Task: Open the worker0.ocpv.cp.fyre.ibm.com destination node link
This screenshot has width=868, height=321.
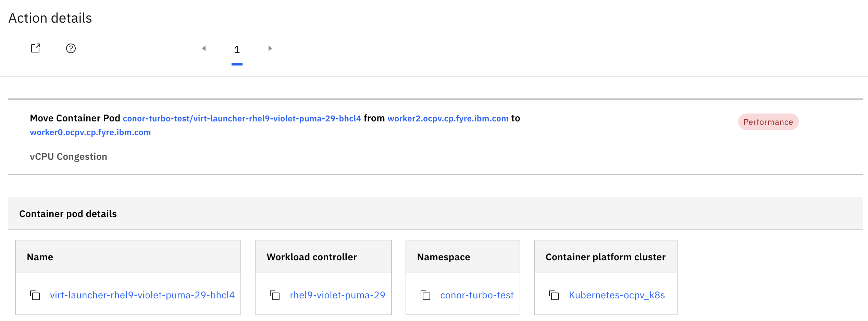Action: click(x=90, y=132)
